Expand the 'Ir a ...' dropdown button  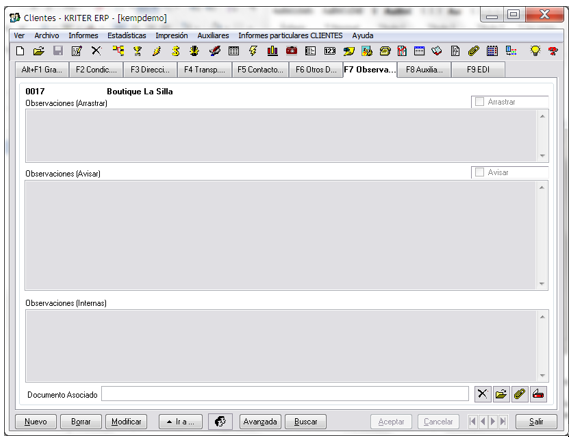click(x=180, y=422)
